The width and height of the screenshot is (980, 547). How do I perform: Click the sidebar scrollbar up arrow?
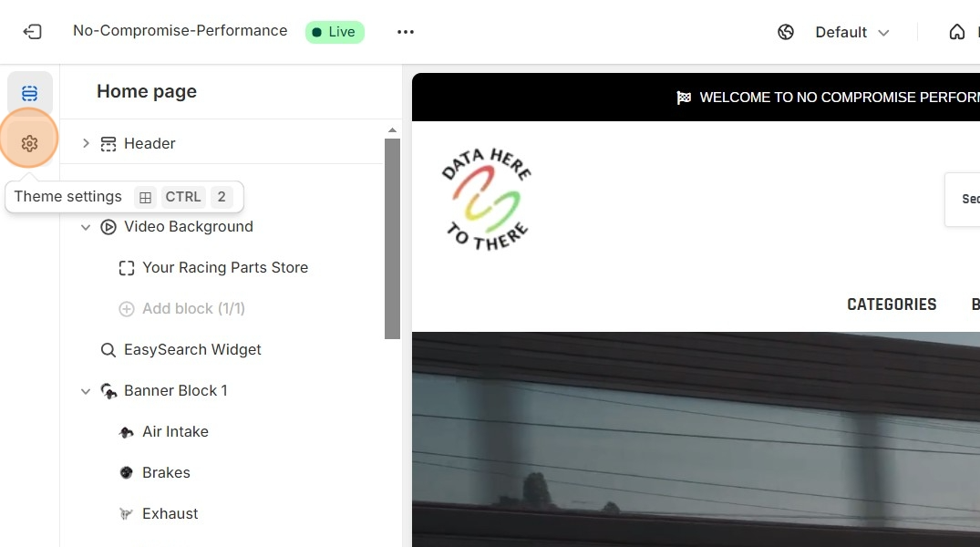tap(393, 130)
